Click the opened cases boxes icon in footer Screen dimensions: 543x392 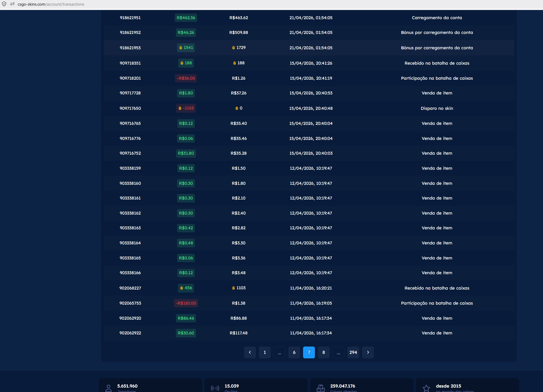[320, 388]
